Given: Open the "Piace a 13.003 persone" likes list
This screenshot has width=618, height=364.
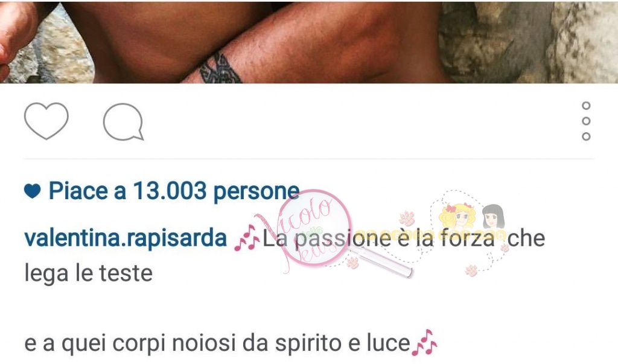Looking at the screenshot, I should tap(173, 192).
